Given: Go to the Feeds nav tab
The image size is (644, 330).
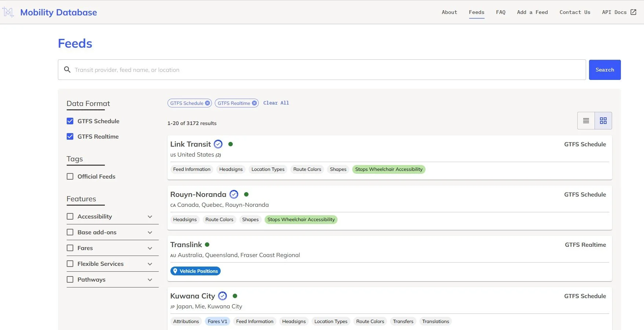Looking at the screenshot, I should [x=476, y=12].
